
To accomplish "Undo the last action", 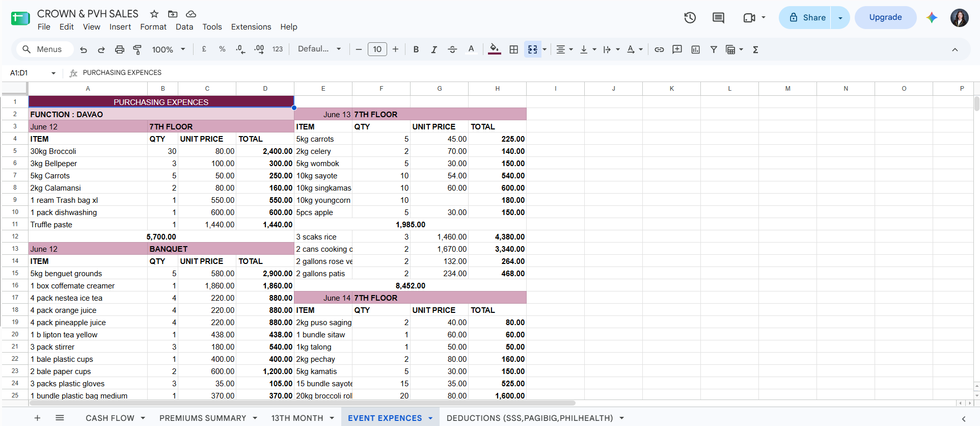I will pos(84,49).
